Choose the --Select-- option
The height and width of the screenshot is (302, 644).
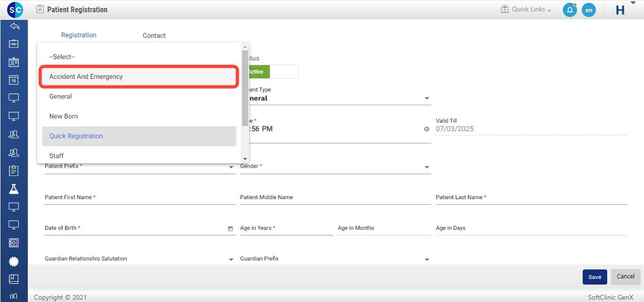coord(139,57)
